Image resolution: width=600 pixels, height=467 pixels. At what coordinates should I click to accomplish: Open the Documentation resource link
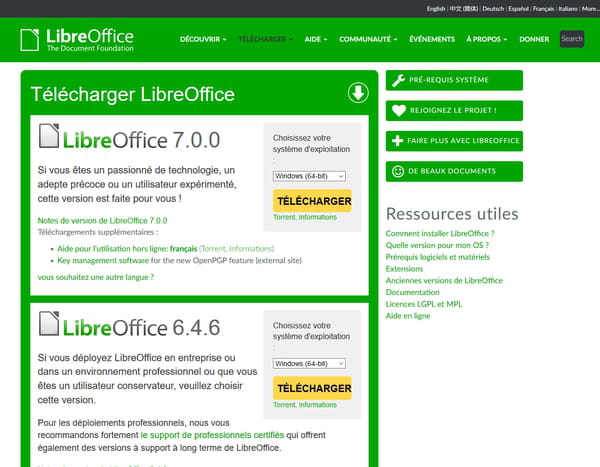(x=412, y=292)
